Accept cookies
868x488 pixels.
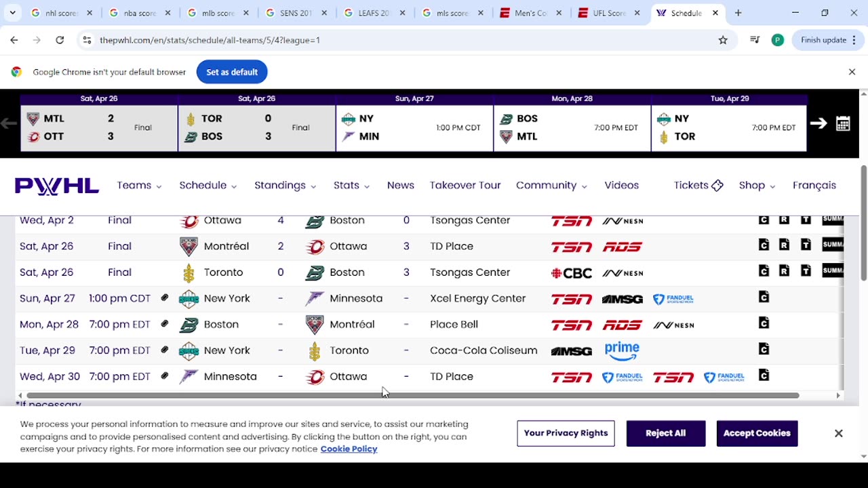point(757,433)
